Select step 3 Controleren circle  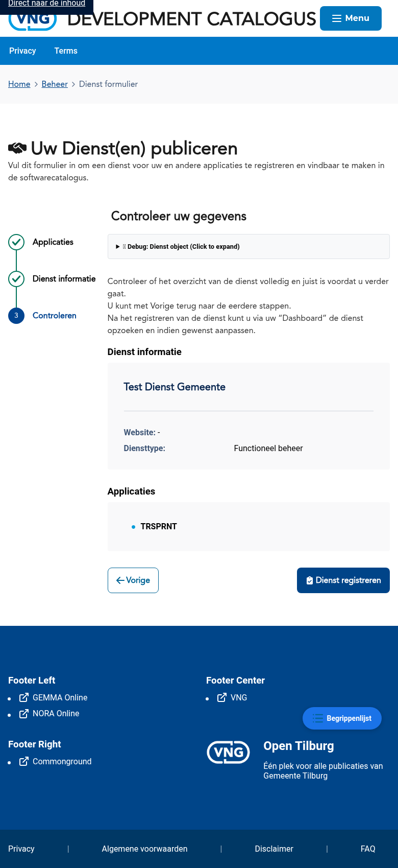16,316
